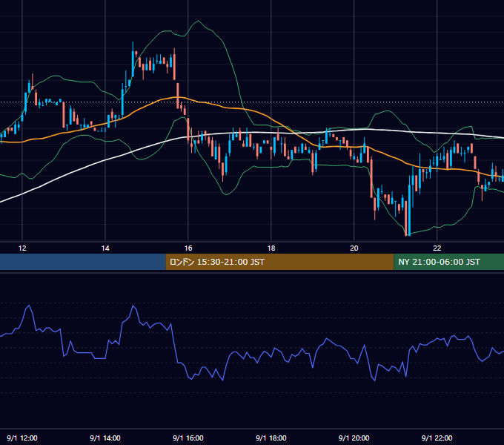
Task: Select the ロンドン 15:30-21:00 JST session bar
Action: (279, 262)
